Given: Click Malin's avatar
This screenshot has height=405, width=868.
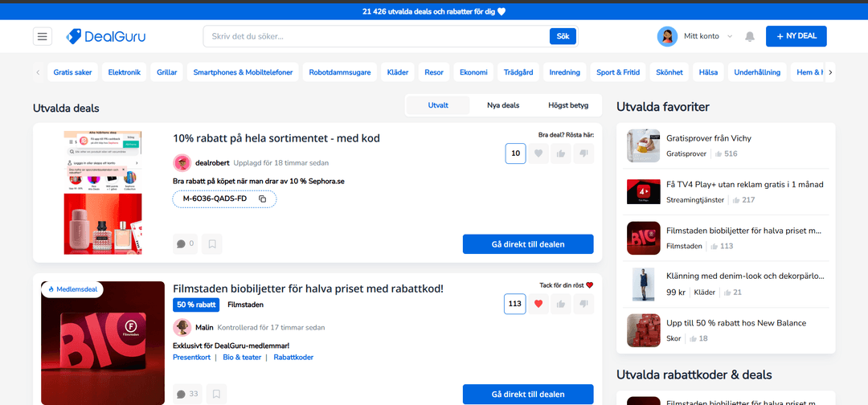Looking at the screenshot, I should [x=182, y=328].
